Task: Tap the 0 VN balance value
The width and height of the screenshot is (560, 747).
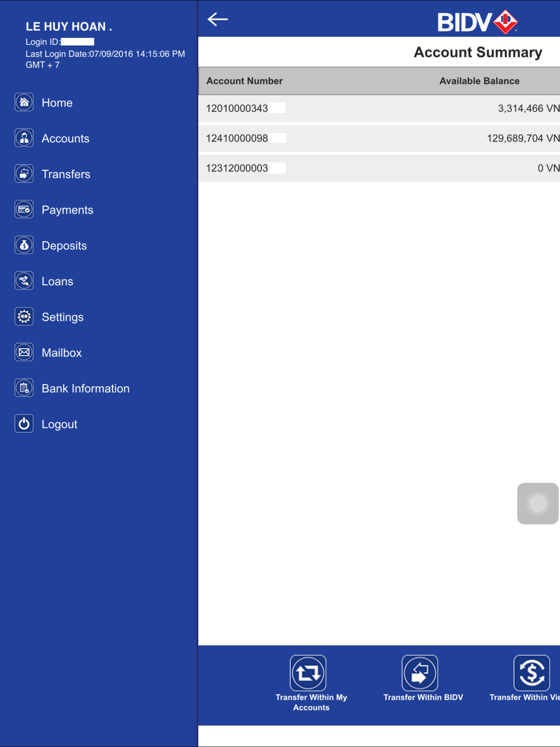Action: (x=548, y=168)
